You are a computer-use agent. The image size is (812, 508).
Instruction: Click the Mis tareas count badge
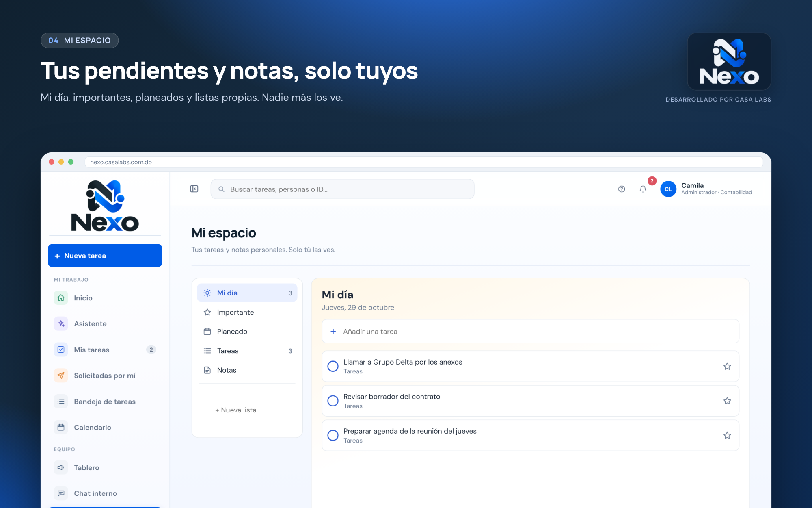pos(151,350)
